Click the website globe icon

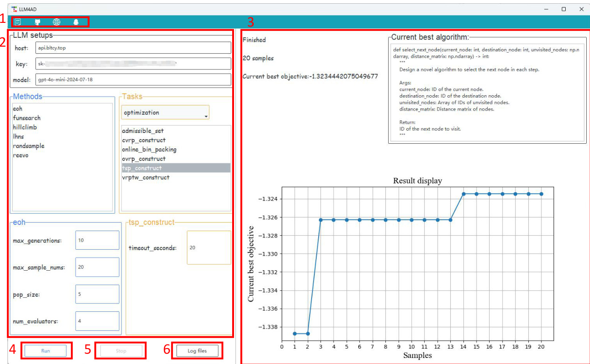point(57,22)
